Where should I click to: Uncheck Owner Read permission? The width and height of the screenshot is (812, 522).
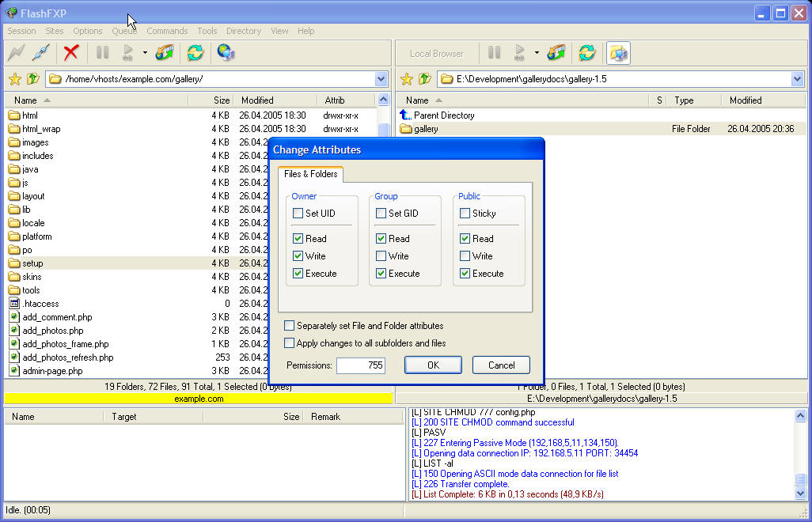point(298,239)
